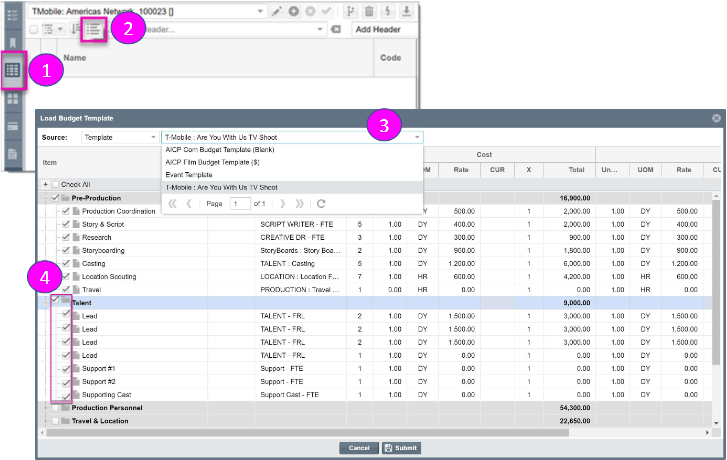Click the top list icon in left sidebar
The height and width of the screenshot is (460, 727).
(x=13, y=15)
